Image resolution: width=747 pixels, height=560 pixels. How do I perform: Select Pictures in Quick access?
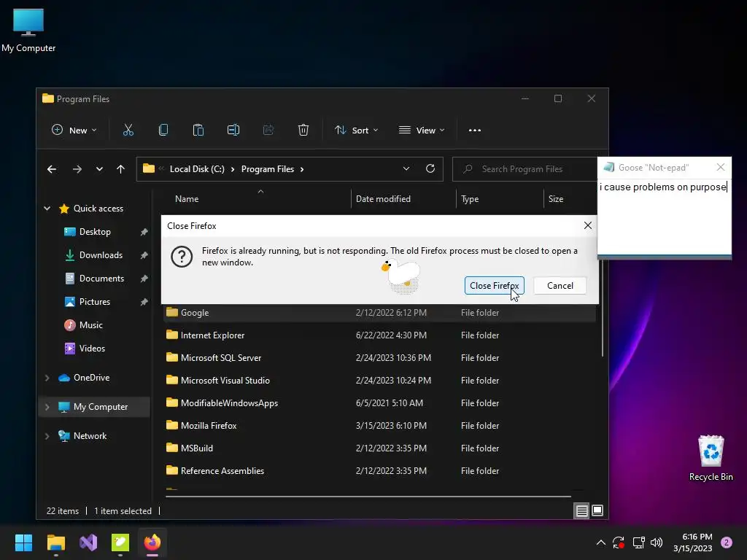click(x=94, y=302)
